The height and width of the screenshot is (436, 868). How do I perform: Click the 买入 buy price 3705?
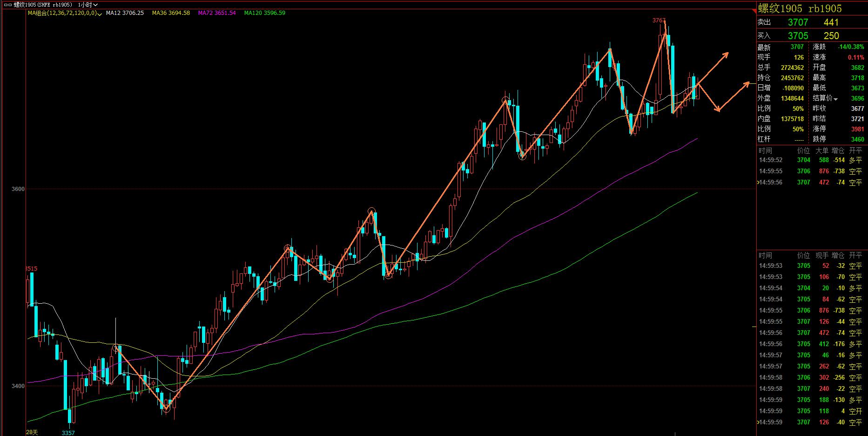tap(798, 36)
